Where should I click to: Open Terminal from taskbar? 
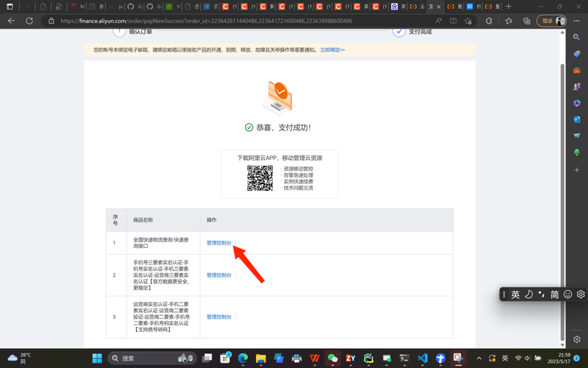[x=404, y=358]
